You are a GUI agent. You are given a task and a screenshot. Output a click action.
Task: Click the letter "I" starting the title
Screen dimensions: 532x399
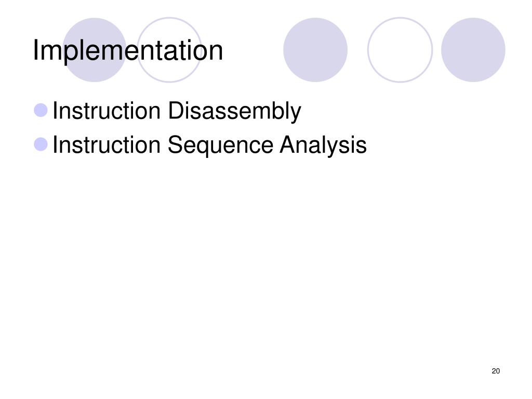point(35,50)
